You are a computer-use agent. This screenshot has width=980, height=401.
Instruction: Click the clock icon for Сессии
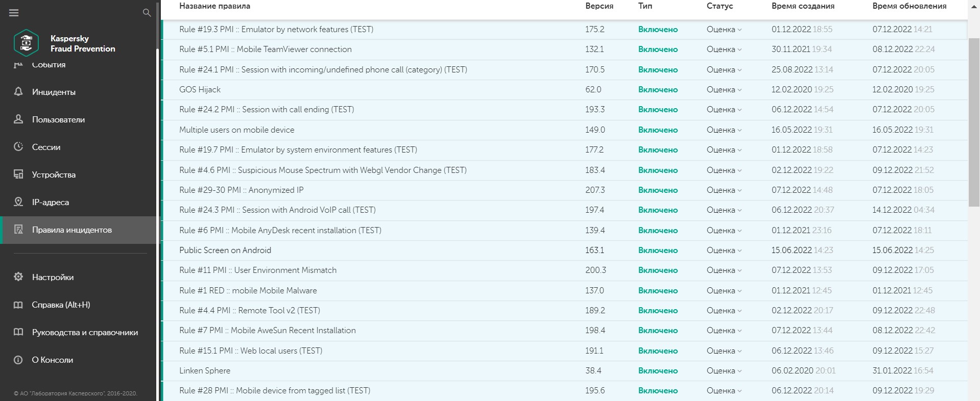pos(18,147)
